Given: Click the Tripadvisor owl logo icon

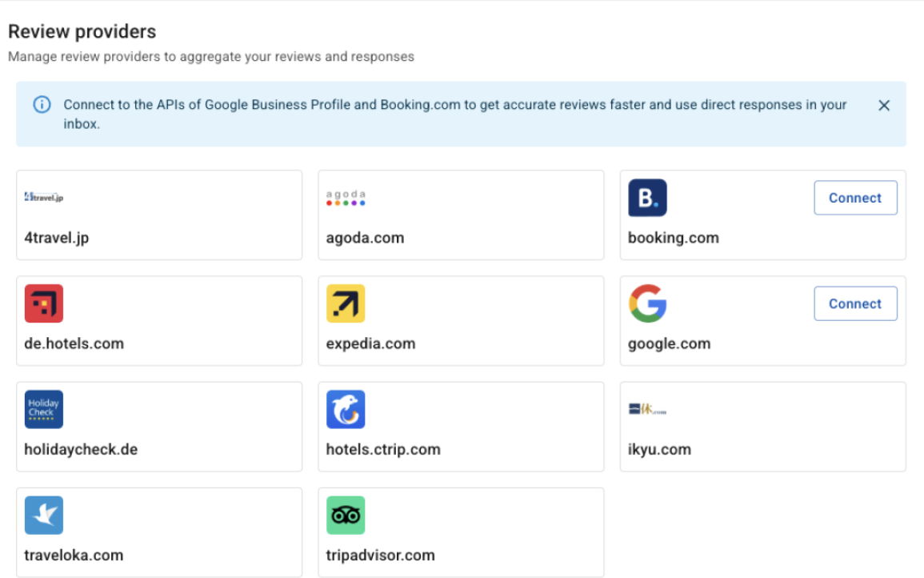Looking at the screenshot, I should 346,515.
